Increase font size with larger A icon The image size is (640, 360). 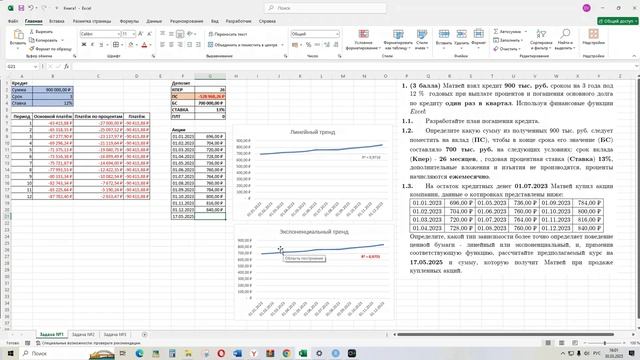pos(140,33)
